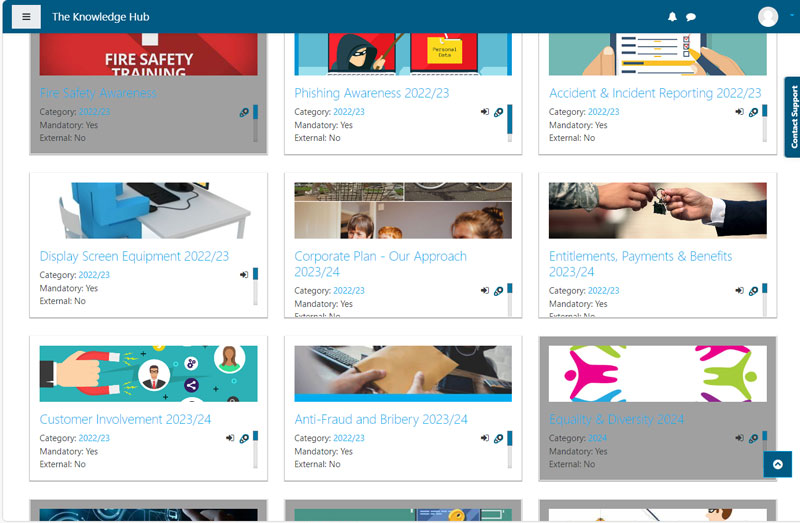Open Entitlements, Payments & Benefits 2023/24 course

coord(640,264)
